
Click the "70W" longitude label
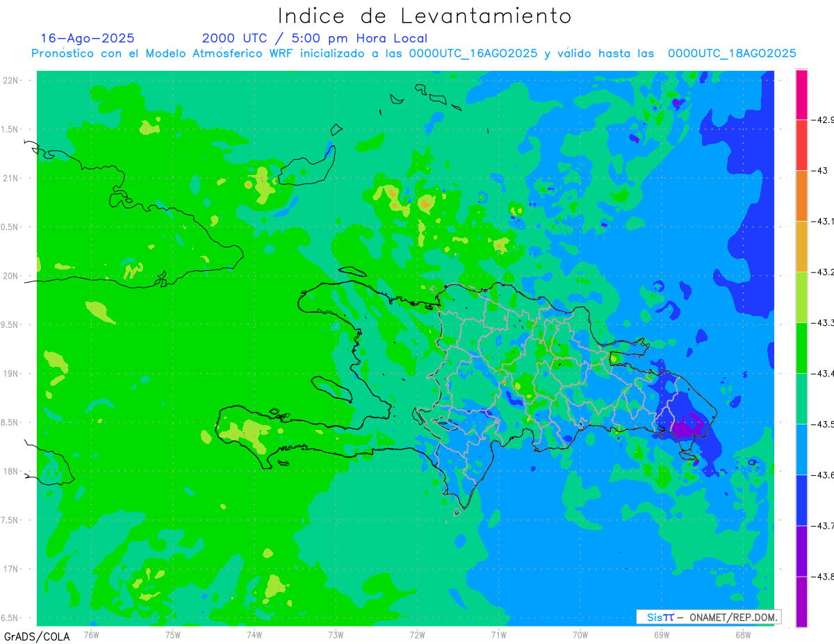pos(580,634)
